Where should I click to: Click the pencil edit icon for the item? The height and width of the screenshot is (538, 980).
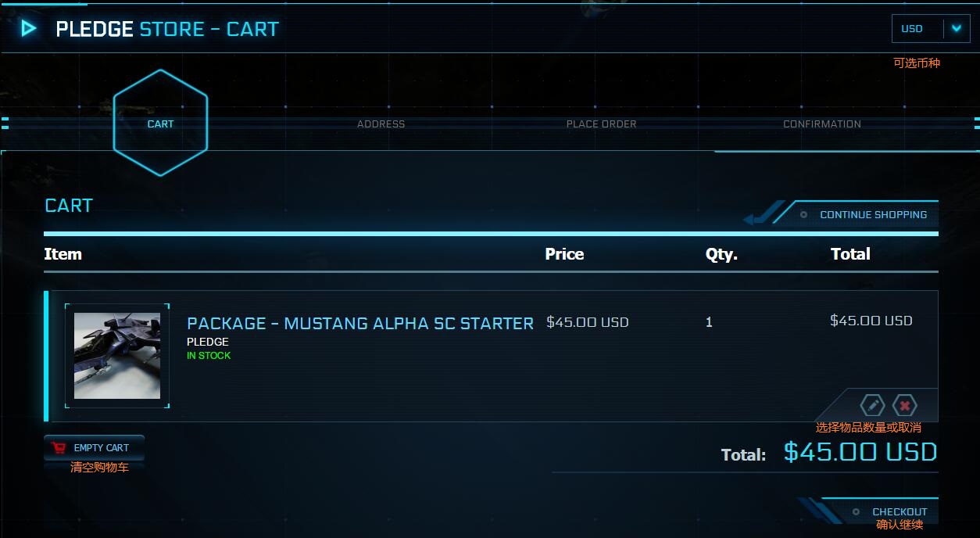872,405
